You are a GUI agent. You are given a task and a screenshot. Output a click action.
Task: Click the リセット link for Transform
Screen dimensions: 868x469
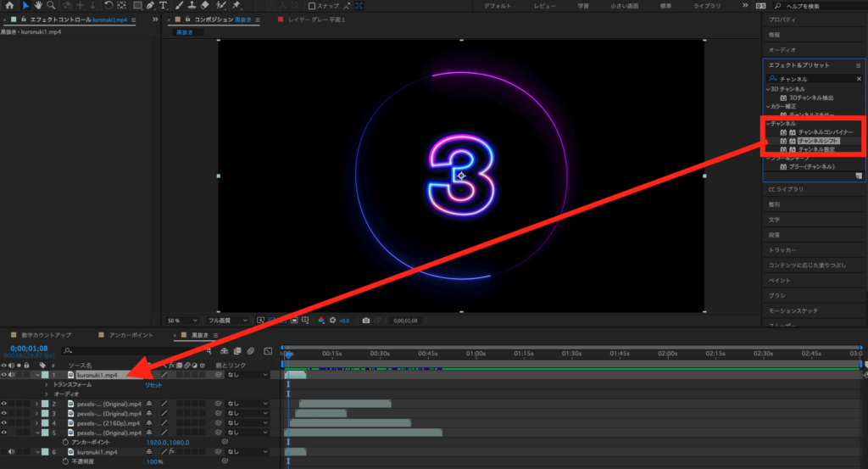153,384
